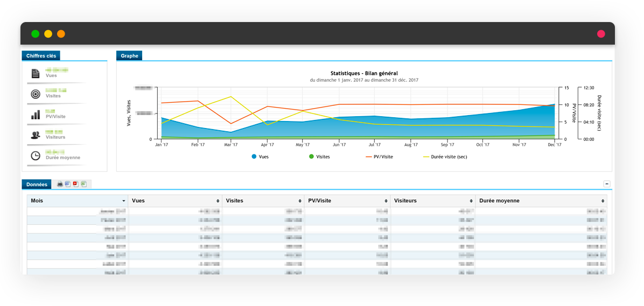Click the Vues document icon in Chiffres clés
Viewport: 644px width, 306px height.
click(36, 74)
